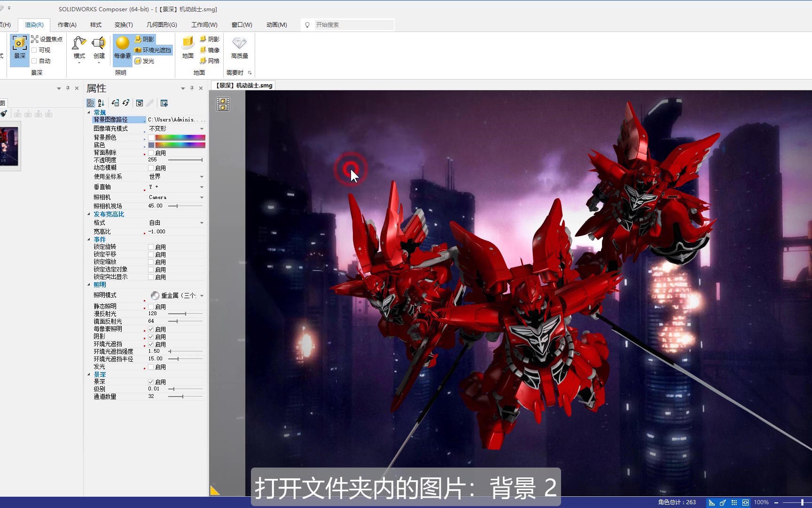Collapse the 常规 section
This screenshot has height=508, width=812.
pyautogui.click(x=89, y=112)
